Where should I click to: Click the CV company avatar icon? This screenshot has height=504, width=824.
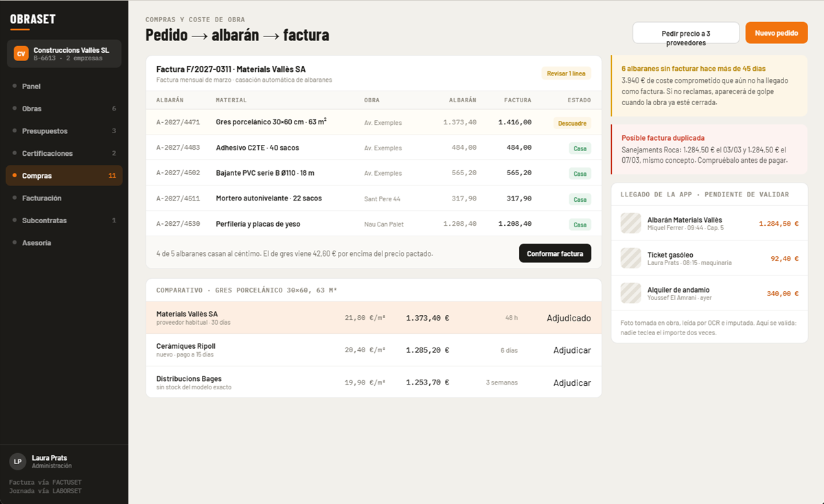pos(21,54)
